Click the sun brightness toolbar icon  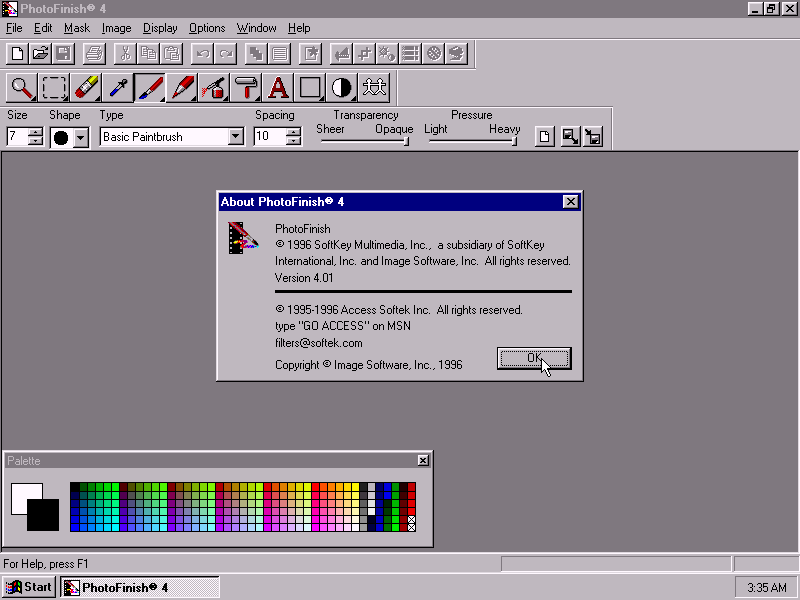(x=387, y=54)
